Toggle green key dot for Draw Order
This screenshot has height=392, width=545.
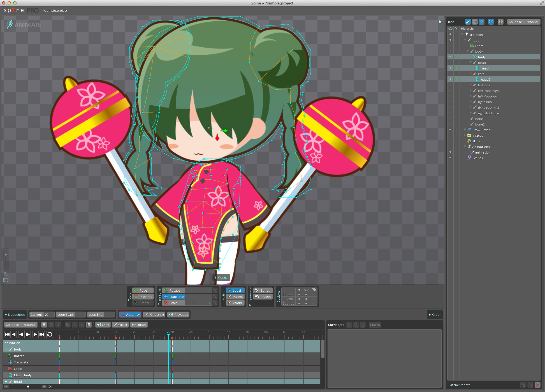456,130
